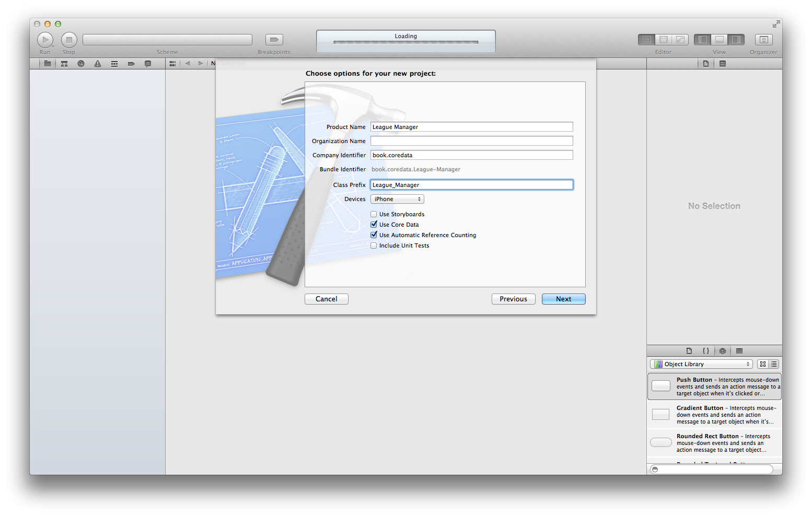The width and height of the screenshot is (812, 516).
Task: Open the Scheme selector popup
Action: [167, 40]
